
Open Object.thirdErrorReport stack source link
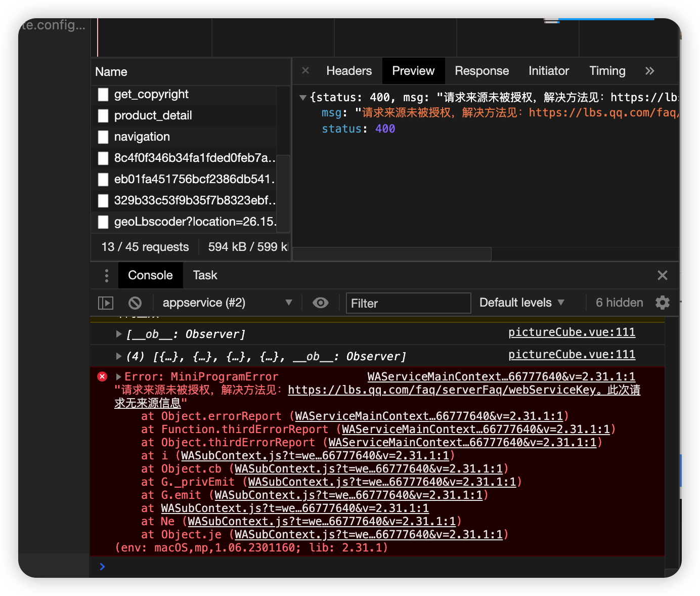coord(462,443)
